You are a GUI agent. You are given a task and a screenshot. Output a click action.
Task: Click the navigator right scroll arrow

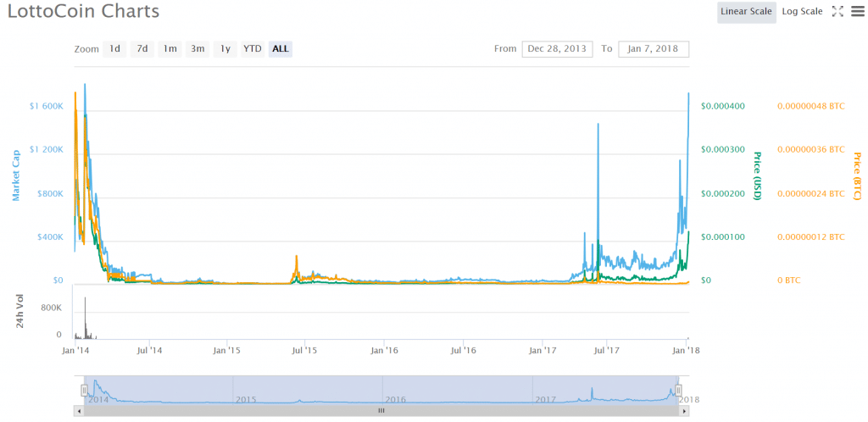(684, 410)
